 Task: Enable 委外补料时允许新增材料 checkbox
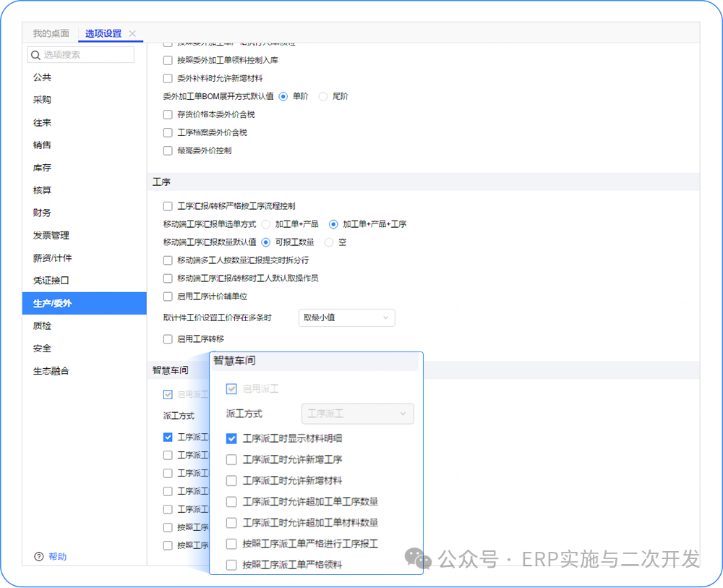coord(168,78)
